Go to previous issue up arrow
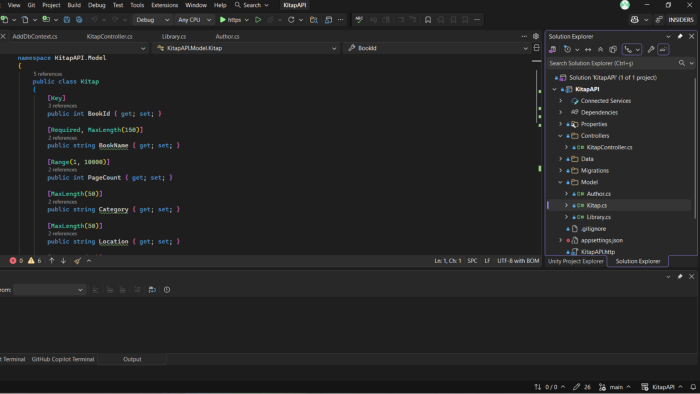700x394 pixels. pyautogui.click(x=52, y=261)
